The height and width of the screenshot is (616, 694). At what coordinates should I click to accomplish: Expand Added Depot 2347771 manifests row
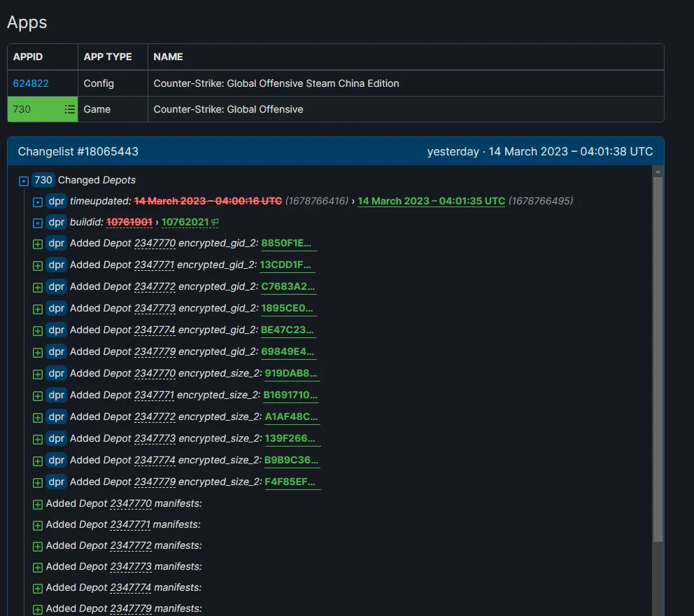tap(38, 525)
